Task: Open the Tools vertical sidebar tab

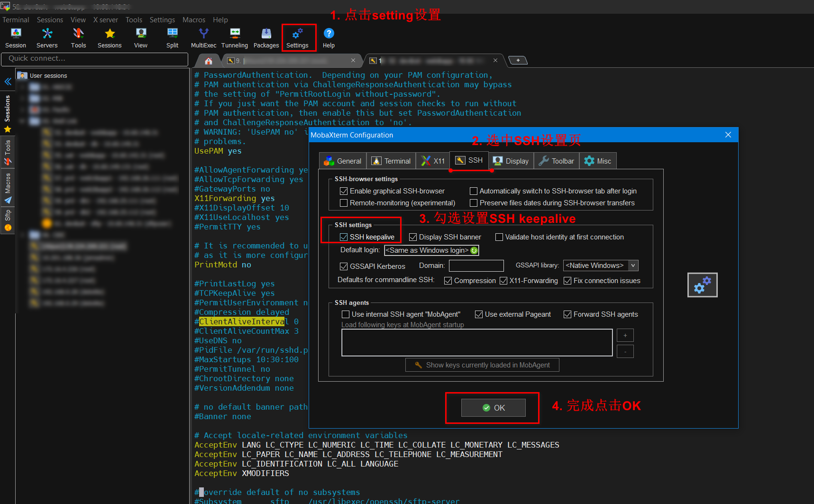Action: [8, 152]
